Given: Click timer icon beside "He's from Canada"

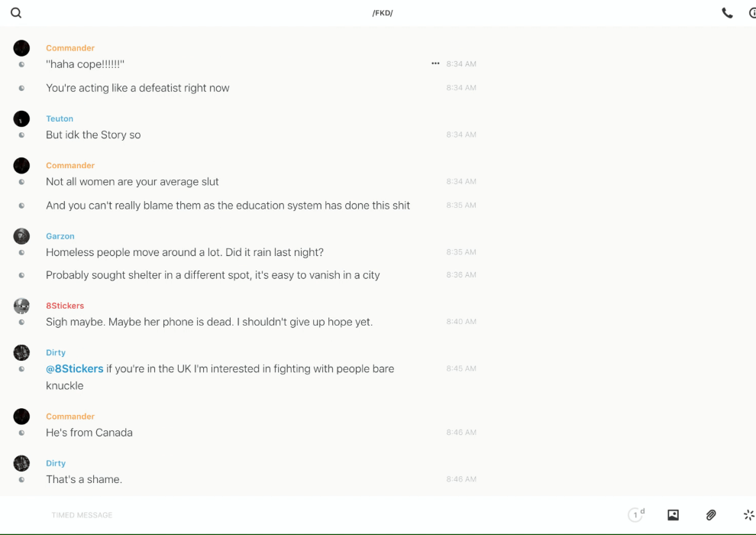Looking at the screenshot, I should [21, 433].
